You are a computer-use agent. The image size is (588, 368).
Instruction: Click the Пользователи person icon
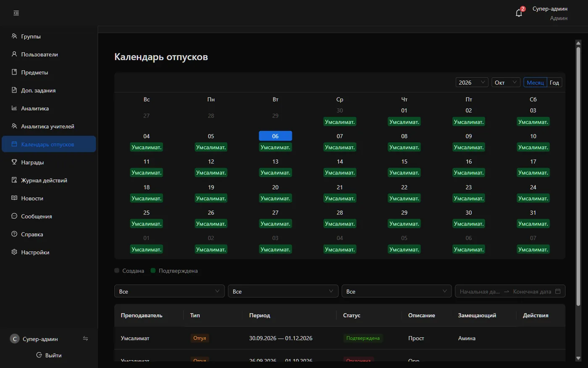point(14,54)
